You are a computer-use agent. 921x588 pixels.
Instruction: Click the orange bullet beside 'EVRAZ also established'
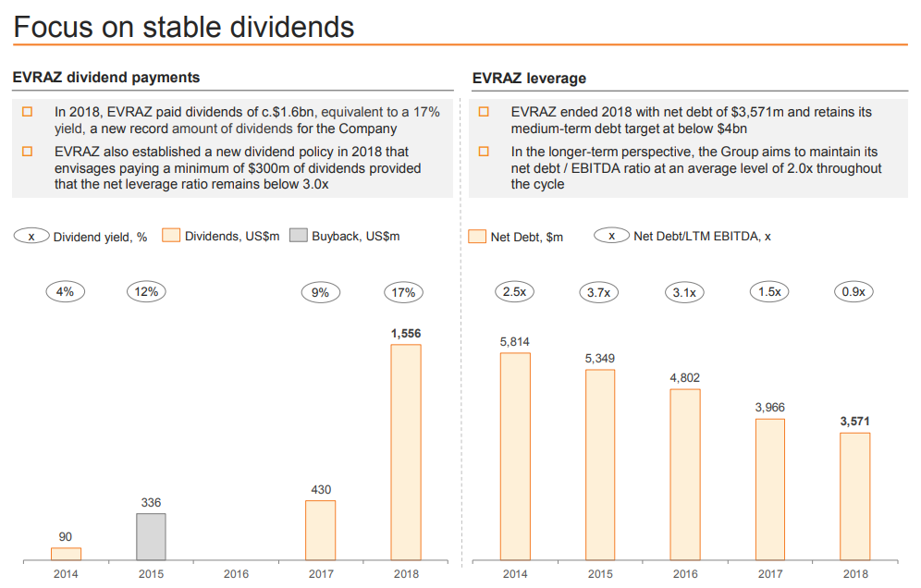pyautogui.click(x=27, y=152)
